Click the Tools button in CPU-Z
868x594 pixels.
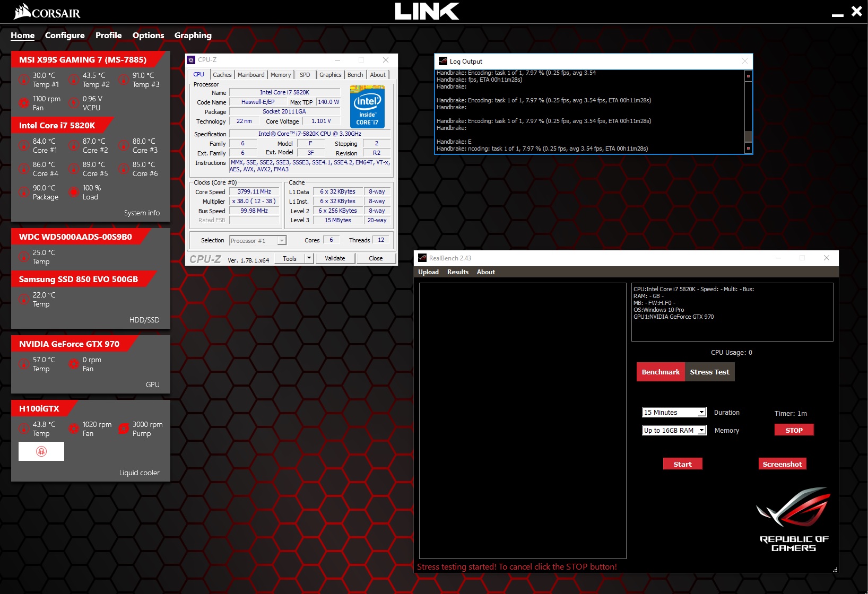tap(290, 258)
